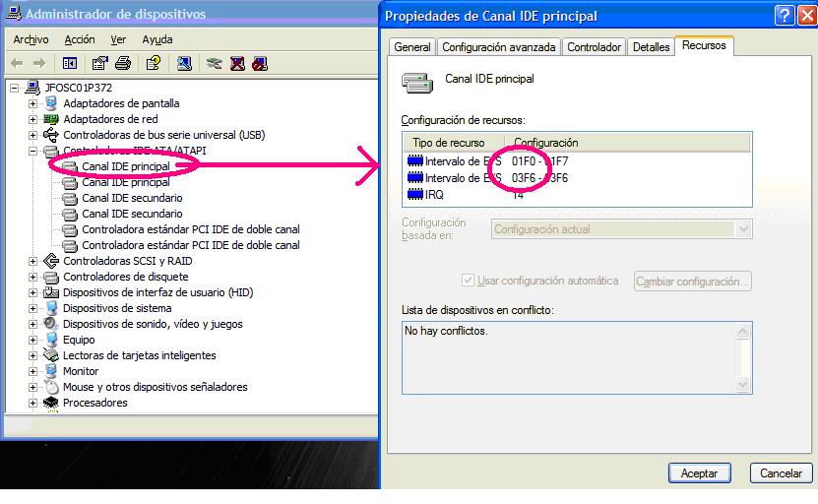Click the Adaptadores de red icon
The height and width of the screenshot is (504, 818).
pos(51,119)
